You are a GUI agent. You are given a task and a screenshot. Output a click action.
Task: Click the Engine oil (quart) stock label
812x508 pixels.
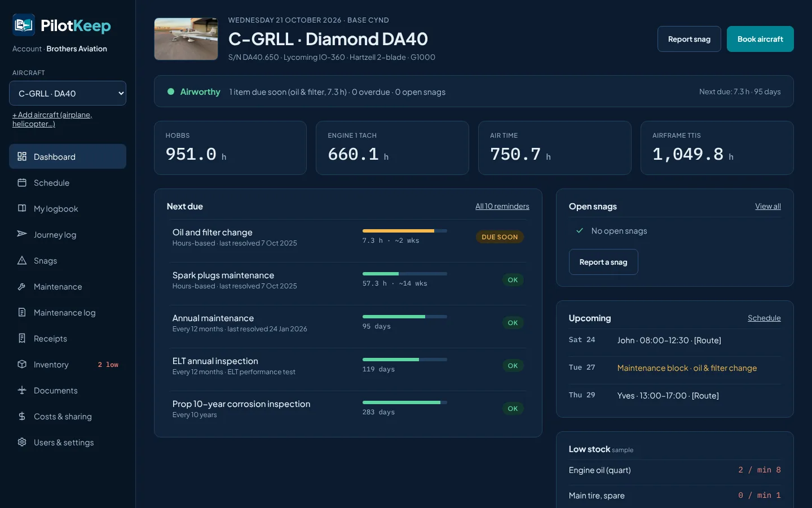[599, 470]
